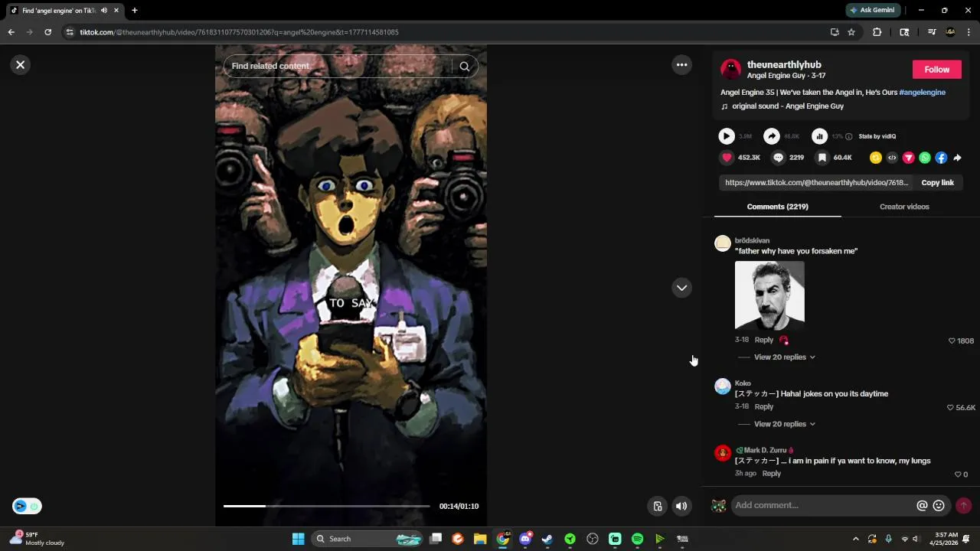Like brödskivan's comment with 1808 likes
The height and width of the screenshot is (551, 980).
click(952, 341)
